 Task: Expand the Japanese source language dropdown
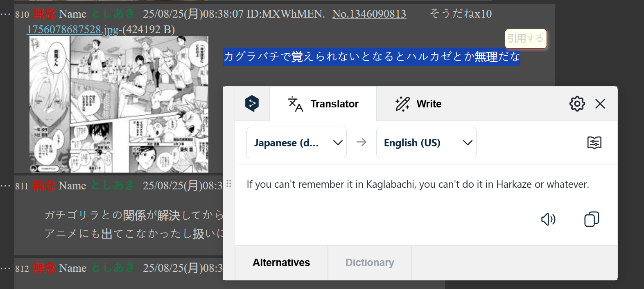pyautogui.click(x=296, y=142)
